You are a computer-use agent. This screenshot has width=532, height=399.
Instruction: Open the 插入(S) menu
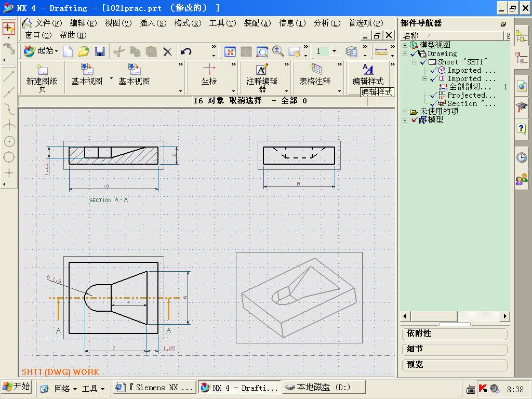coord(153,23)
